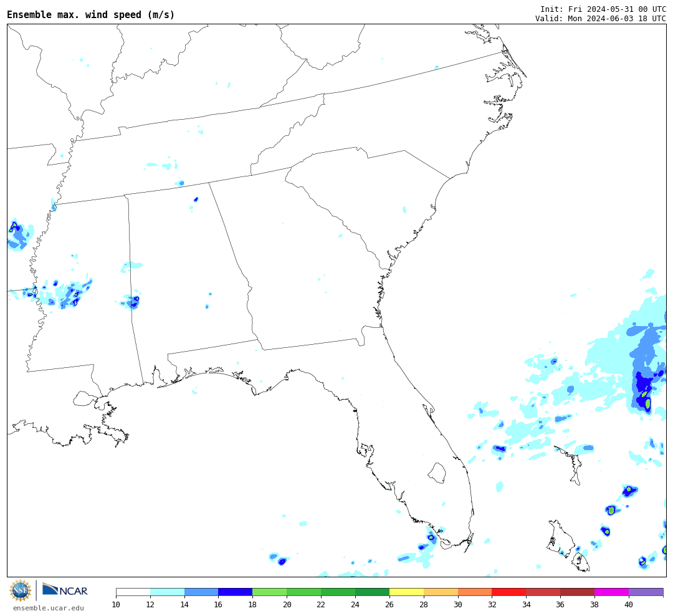Image resolution: width=673 pixels, height=616 pixels.
Task: Pick the light cyan 12-14 swatch
Action: 168,592
